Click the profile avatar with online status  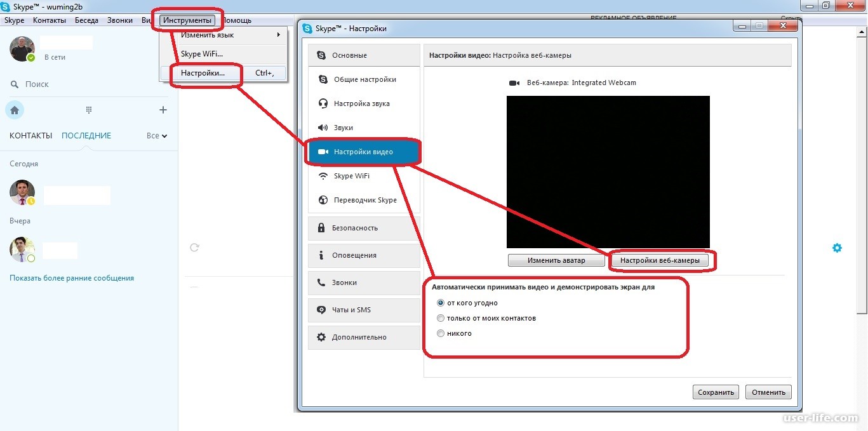pos(22,49)
